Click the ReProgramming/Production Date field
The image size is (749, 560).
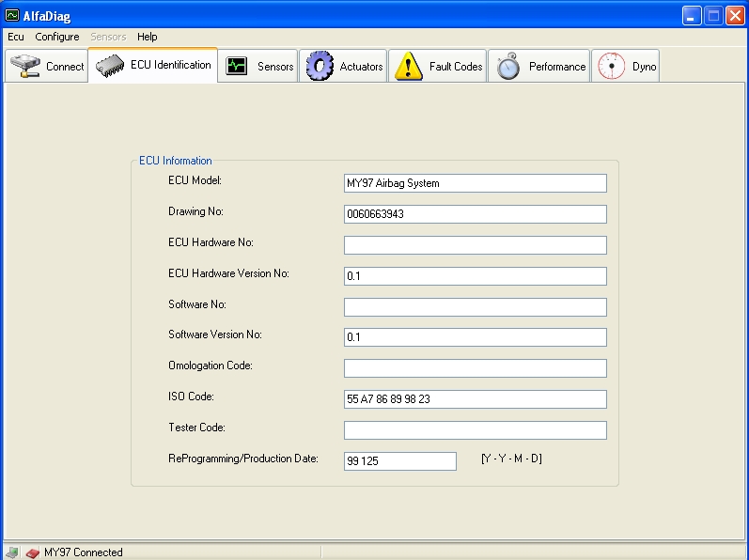pos(399,460)
